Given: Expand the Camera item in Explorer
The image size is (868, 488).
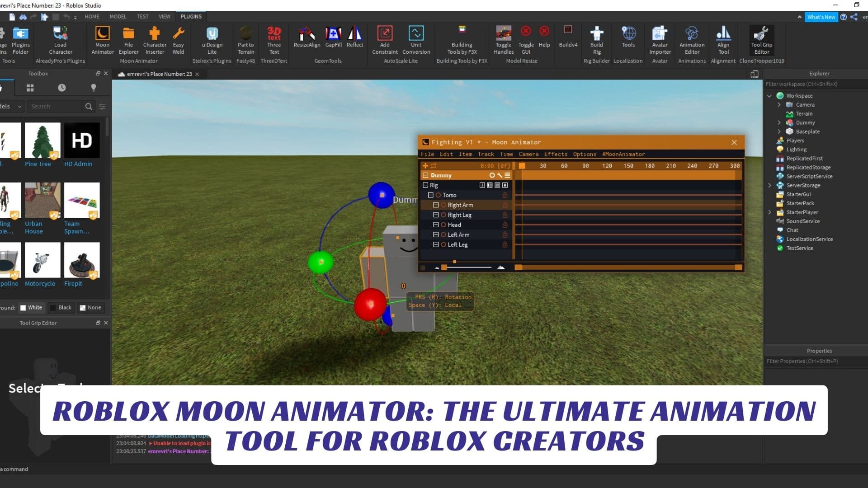Looking at the screenshot, I should pos(779,105).
